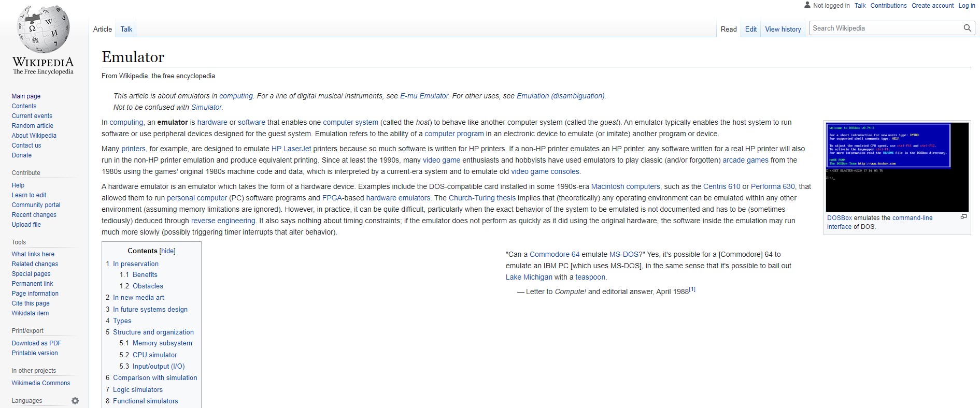Jump to Memory subsystem in contents
The image size is (980, 408).
tap(162, 343)
